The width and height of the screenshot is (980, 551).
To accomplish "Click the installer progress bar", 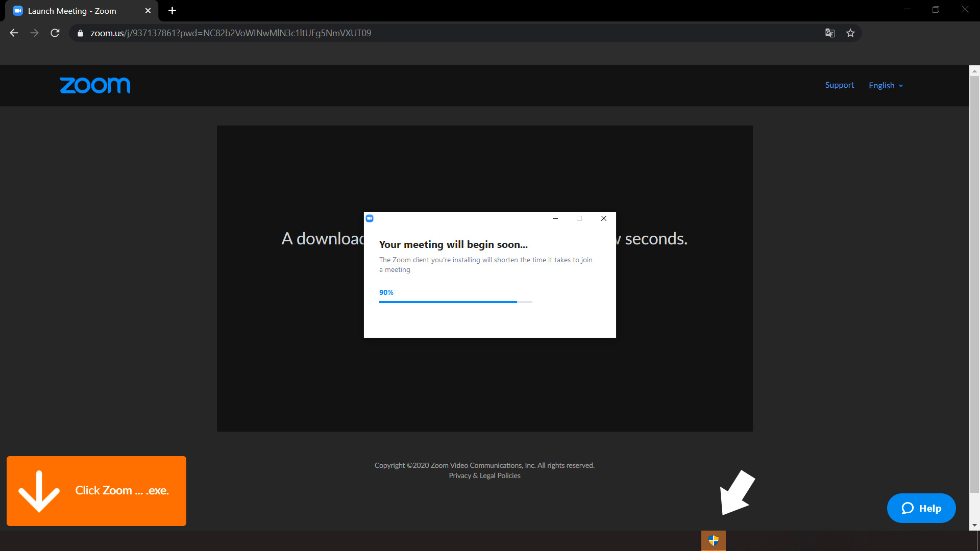I will (x=455, y=302).
